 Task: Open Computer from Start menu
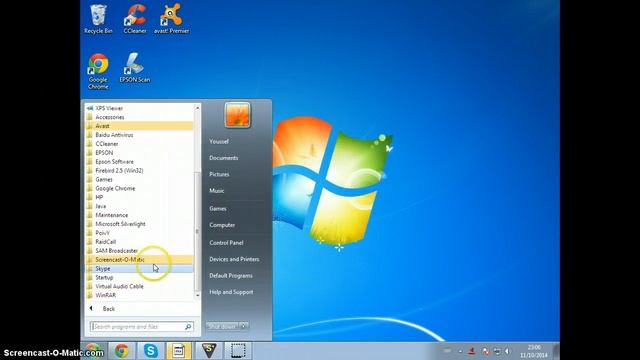click(222, 225)
